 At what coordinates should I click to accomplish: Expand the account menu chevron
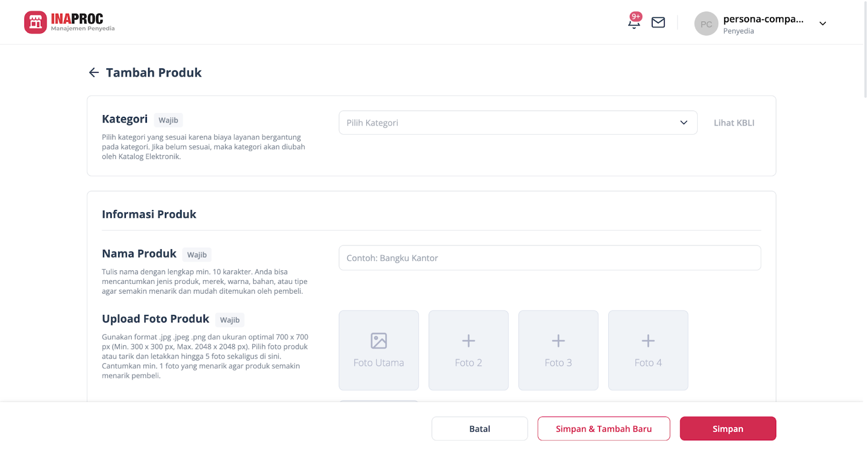click(x=822, y=23)
